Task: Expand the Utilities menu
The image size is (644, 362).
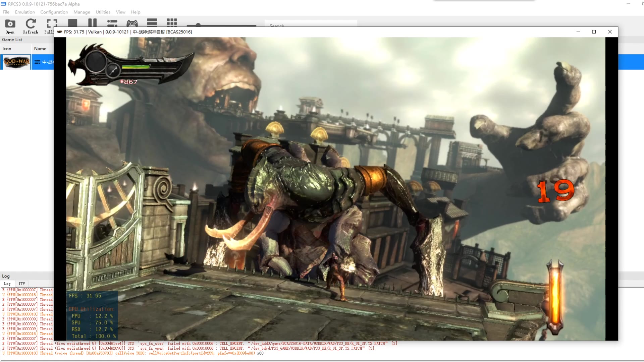Action: pos(103,12)
